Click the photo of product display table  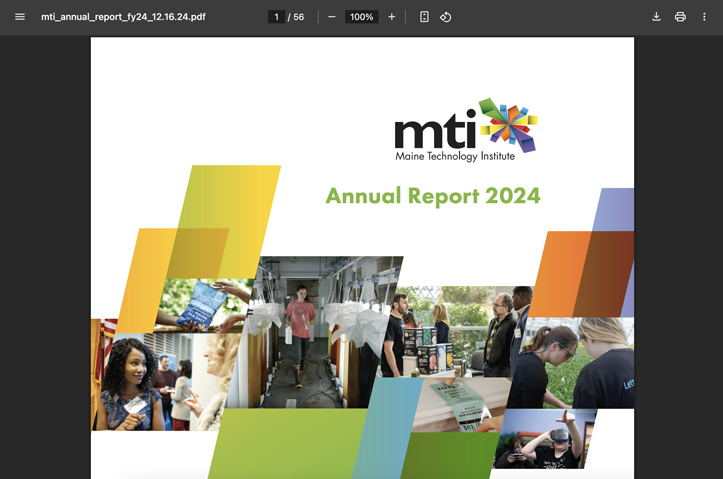click(x=456, y=331)
